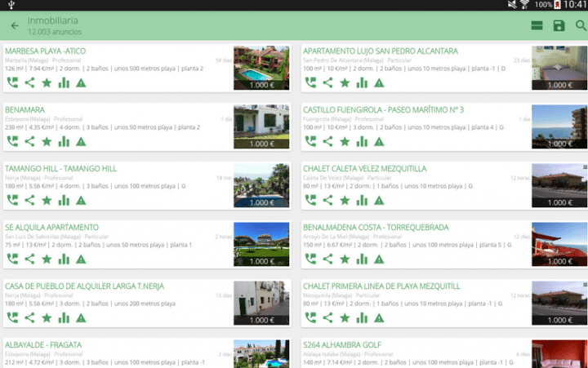The image size is (588, 368).
Task: Open CHALET PRIMERA LINEA DE PLAYA title
Action: tap(381, 286)
